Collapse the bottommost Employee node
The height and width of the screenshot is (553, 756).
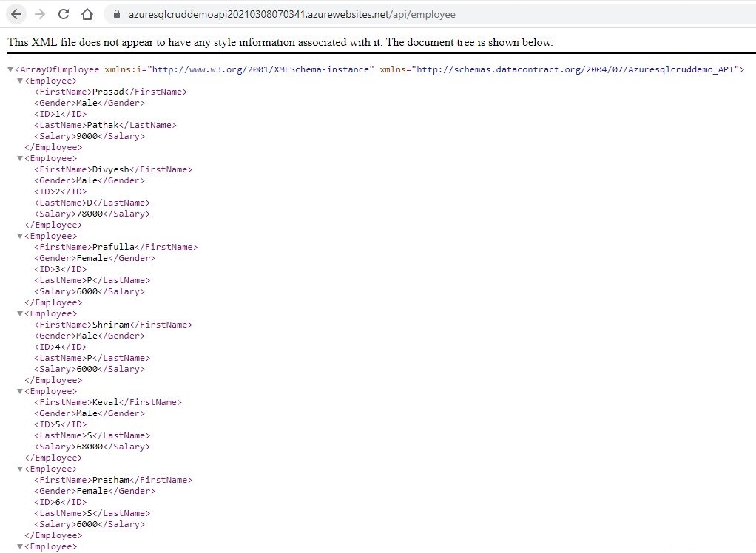tap(20, 546)
